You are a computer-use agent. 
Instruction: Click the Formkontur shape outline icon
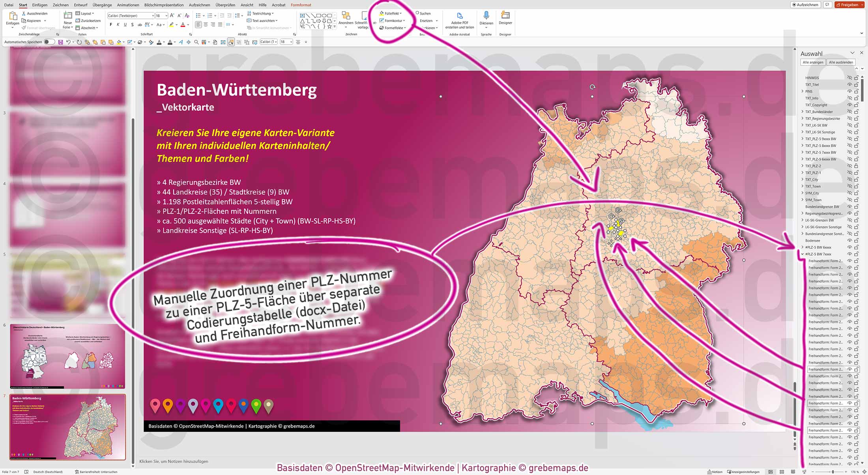[381, 21]
